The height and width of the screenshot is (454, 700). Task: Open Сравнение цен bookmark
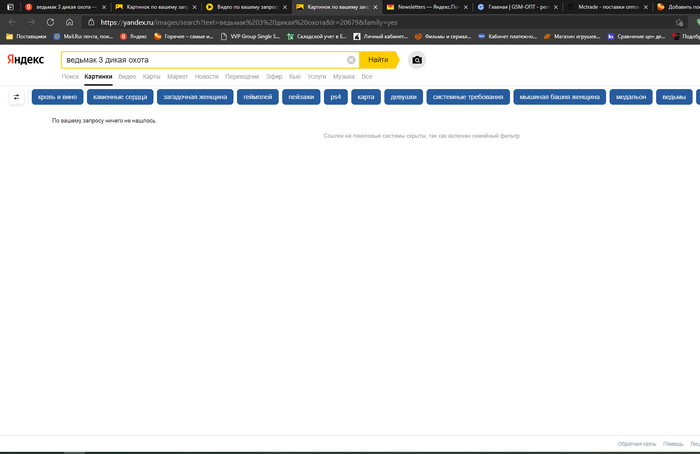637,37
